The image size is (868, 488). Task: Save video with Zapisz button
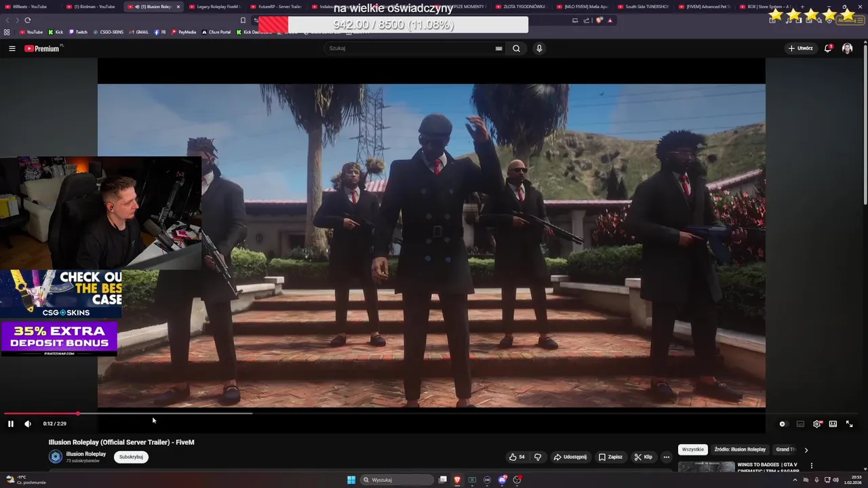coord(610,457)
